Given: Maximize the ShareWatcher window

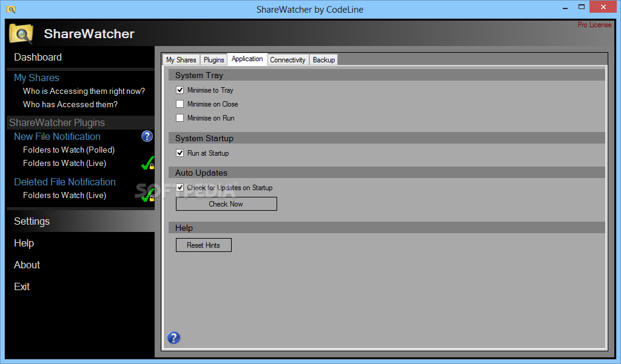Looking at the screenshot, I should (582, 7).
